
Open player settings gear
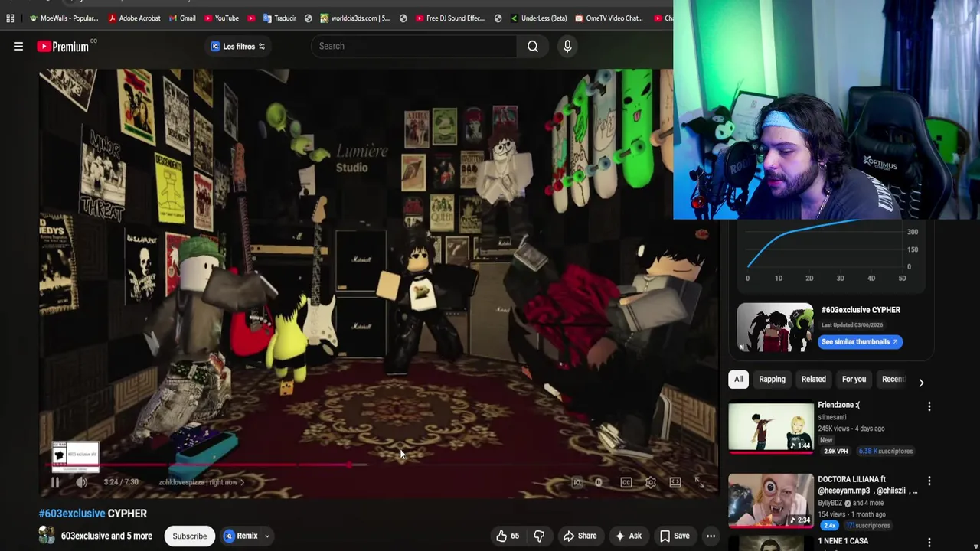click(x=650, y=482)
